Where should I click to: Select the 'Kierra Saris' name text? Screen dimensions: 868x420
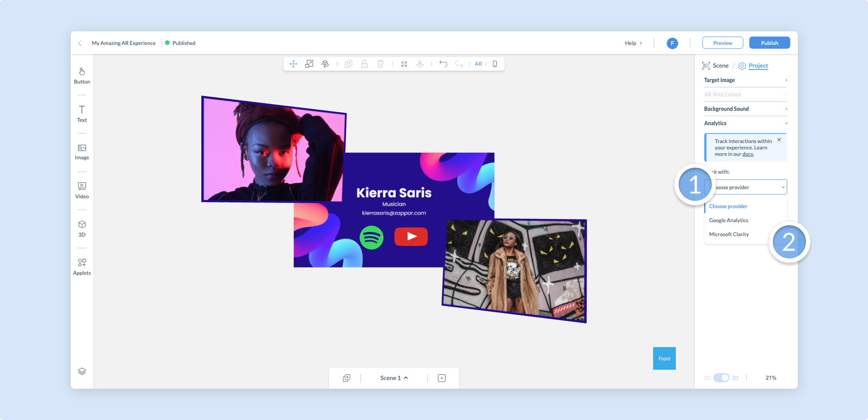coord(394,193)
